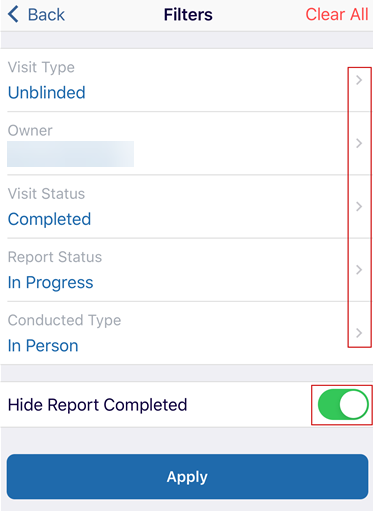Tap Clear All link
Image resolution: width=373 pixels, height=511 pixels.
(337, 14)
